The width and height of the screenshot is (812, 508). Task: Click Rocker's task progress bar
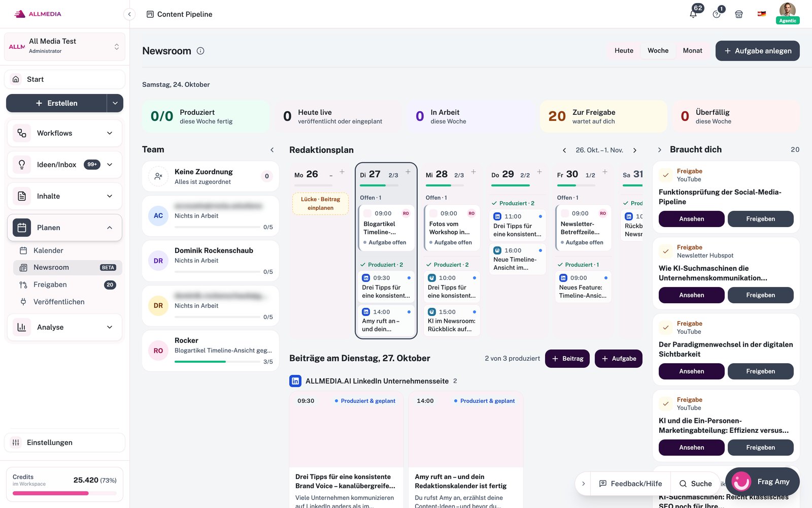[x=217, y=362]
